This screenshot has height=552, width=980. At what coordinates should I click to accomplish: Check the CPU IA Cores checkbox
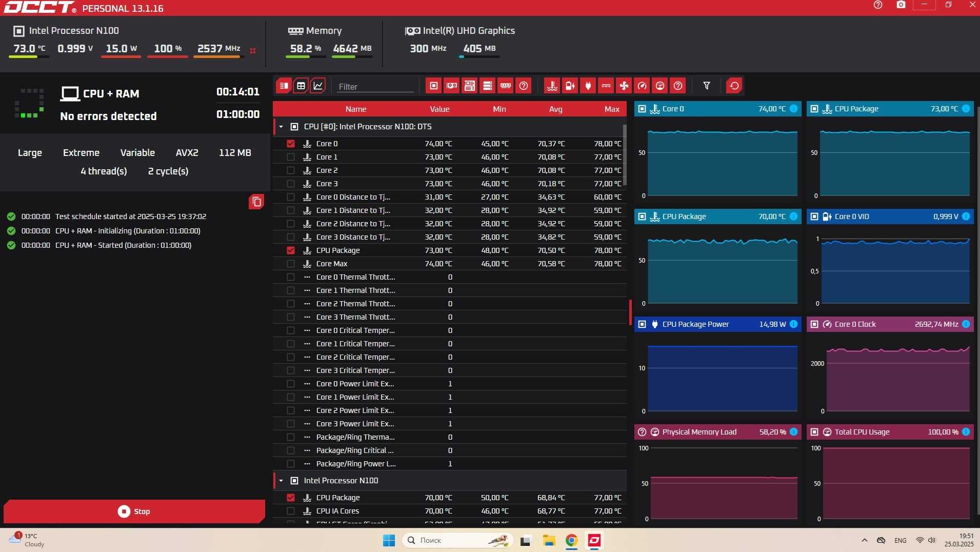(291, 511)
